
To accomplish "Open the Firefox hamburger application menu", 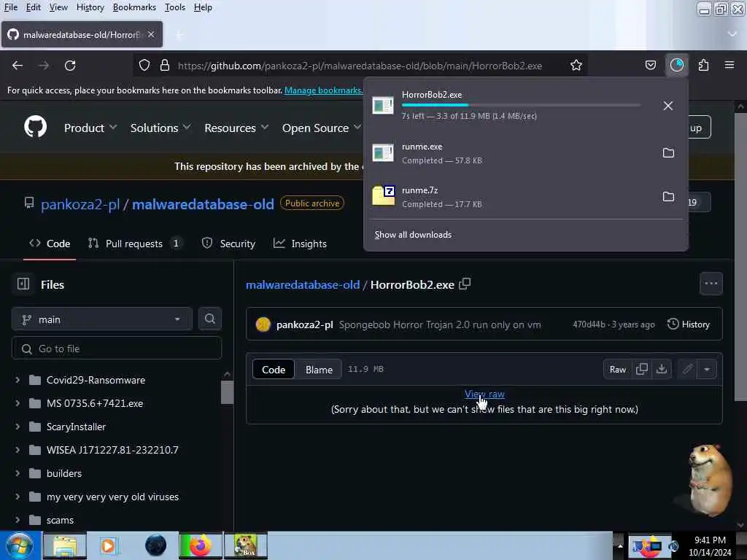I will click(729, 65).
